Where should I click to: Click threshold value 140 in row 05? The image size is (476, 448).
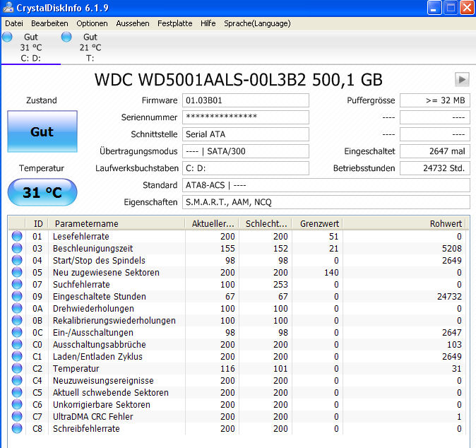(331, 273)
